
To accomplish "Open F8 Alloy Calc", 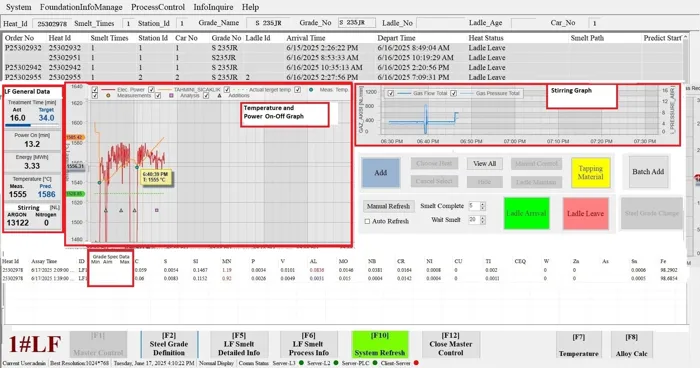I will (x=631, y=345).
